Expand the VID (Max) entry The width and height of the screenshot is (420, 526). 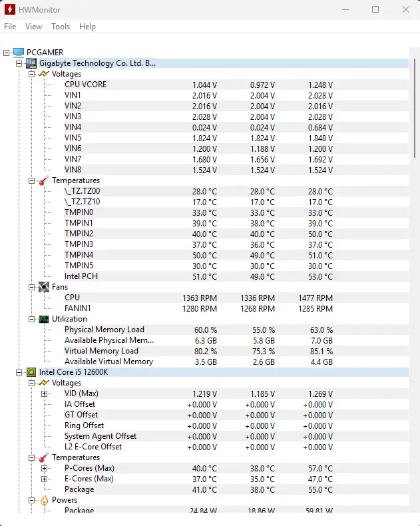click(45, 394)
